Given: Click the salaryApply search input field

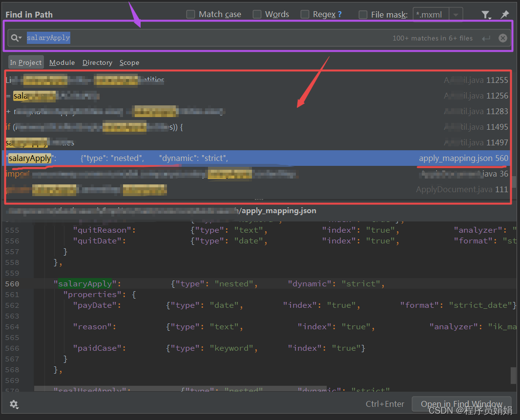Looking at the screenshot, I should (x=259, y=38).
